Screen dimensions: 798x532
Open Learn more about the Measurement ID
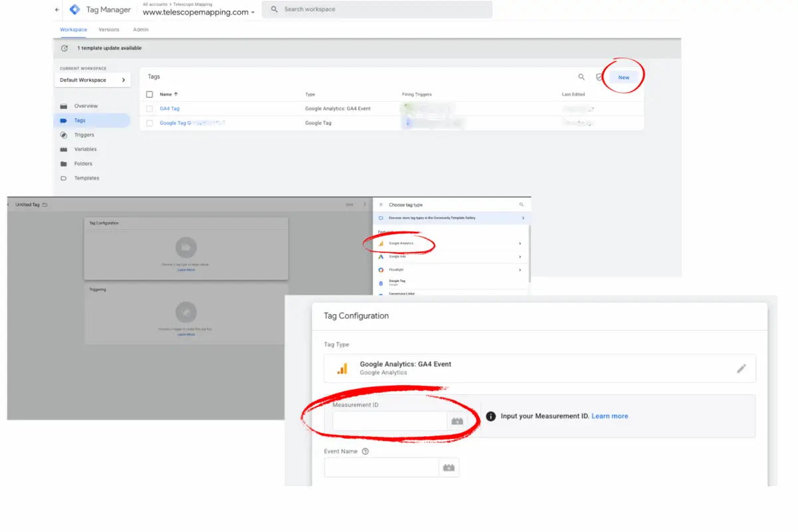click(x=610, y=416)
